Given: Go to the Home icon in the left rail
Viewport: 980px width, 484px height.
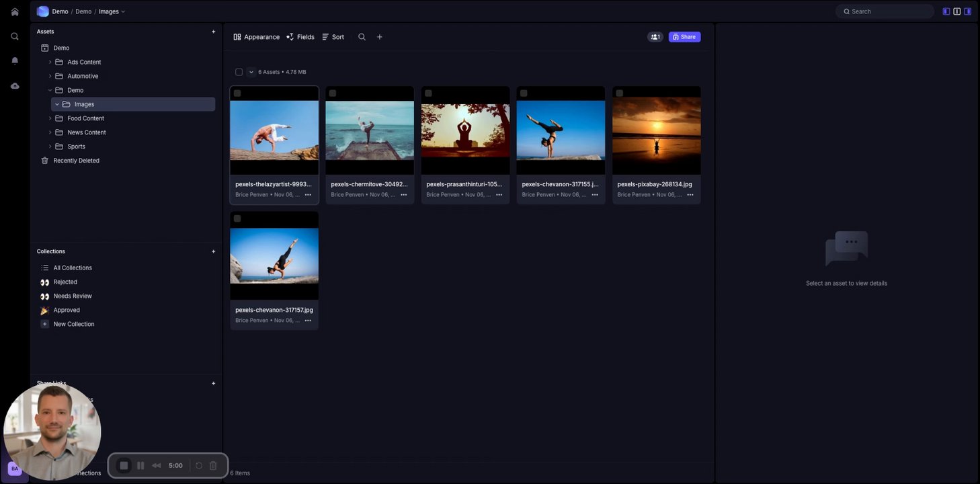Looking at the screenshot, I should [x=15, y=12].
